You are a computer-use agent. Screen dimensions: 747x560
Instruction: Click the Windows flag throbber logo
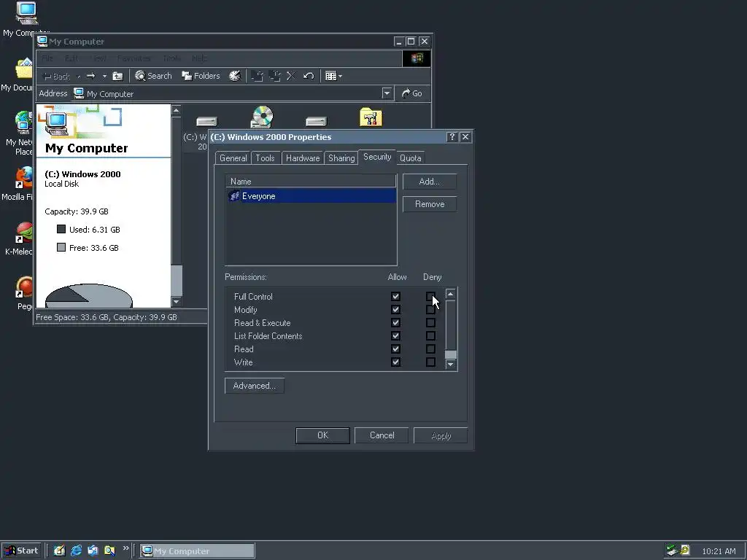[x=417, y=58]
